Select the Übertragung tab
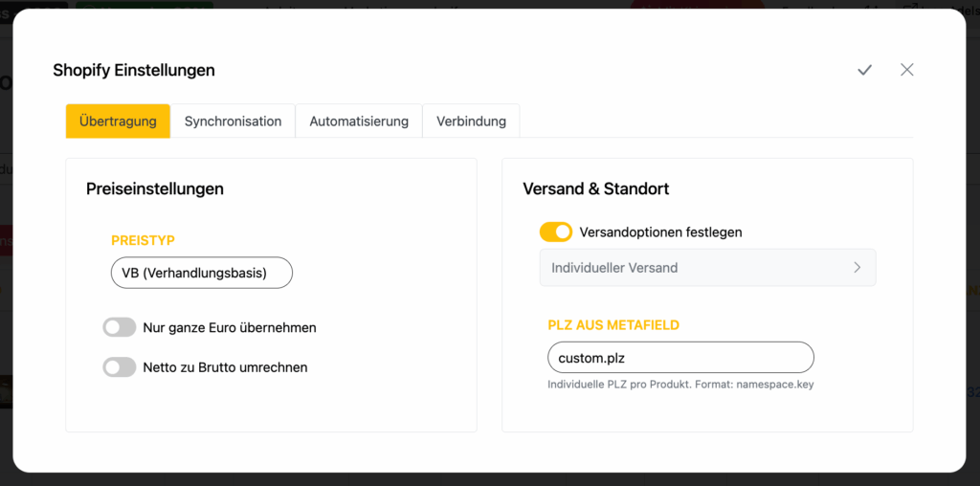The height and width of the screenshot is (486, 980). click(118, 121)
